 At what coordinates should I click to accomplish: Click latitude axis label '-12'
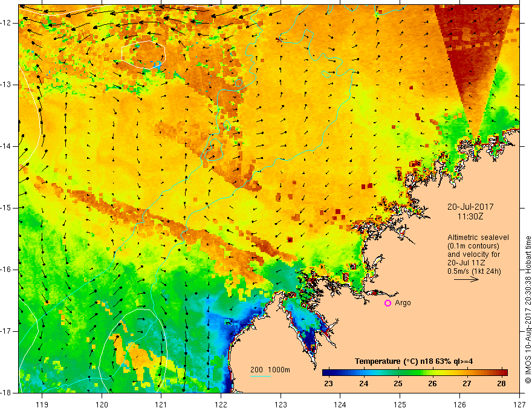(x=7, y=23)
